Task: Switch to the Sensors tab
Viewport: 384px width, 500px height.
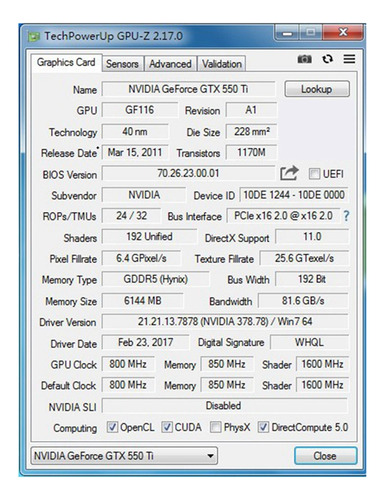Action: pos(122,64)
